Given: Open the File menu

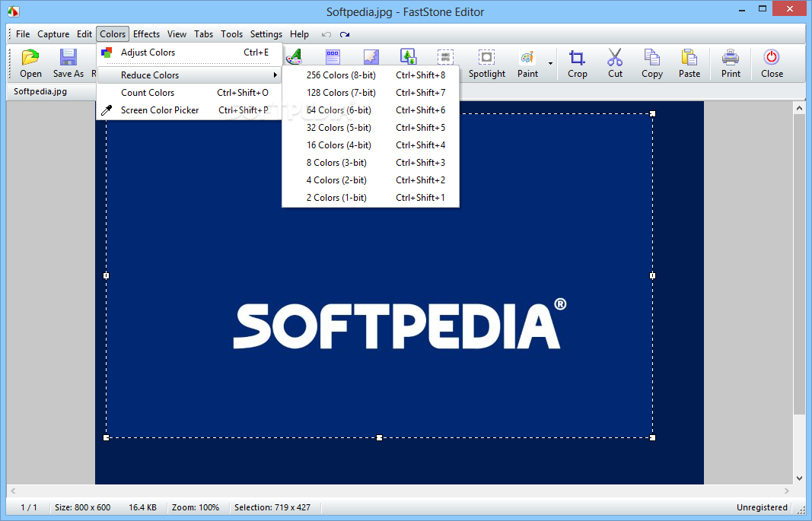Looking at the screenshot, I should point(23,34).
